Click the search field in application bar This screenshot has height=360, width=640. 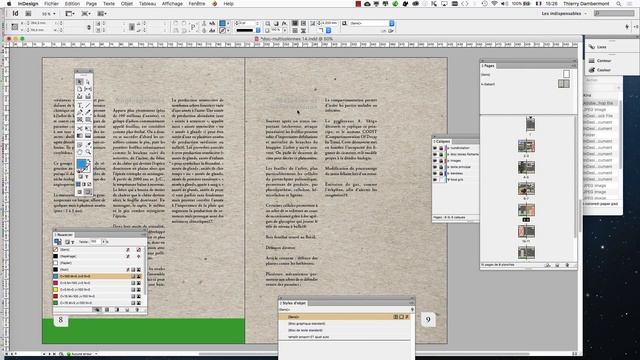[614, 13]
